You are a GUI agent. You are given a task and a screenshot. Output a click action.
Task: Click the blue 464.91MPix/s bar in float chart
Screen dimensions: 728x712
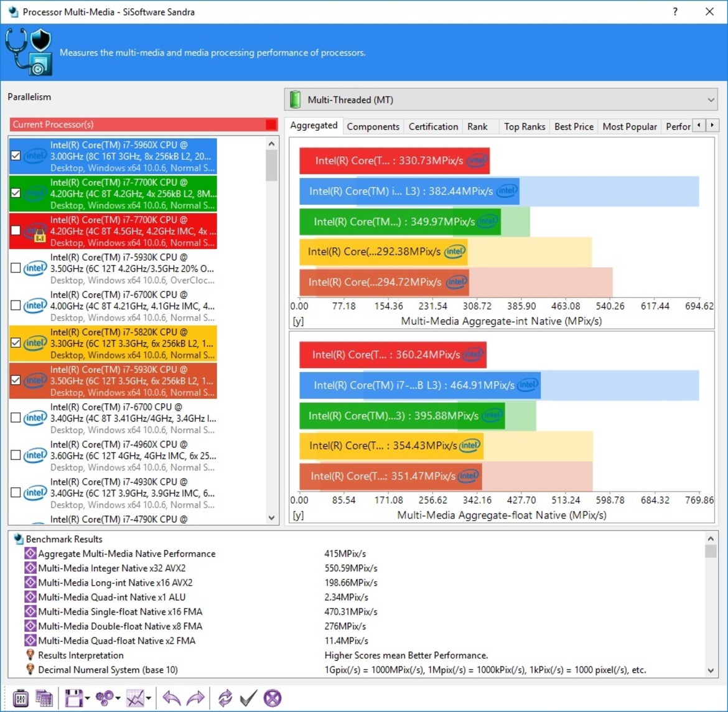[x=420, y=385]
